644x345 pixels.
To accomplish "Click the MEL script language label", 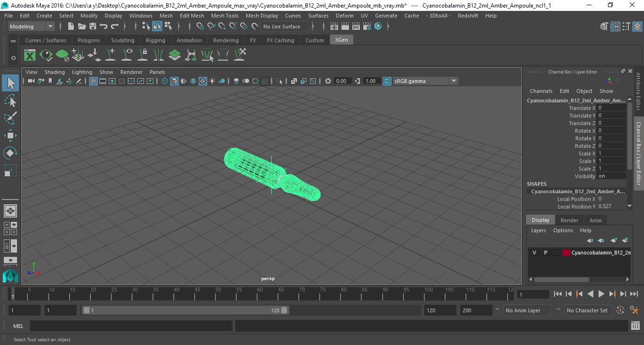I will (x=18, y=326).
